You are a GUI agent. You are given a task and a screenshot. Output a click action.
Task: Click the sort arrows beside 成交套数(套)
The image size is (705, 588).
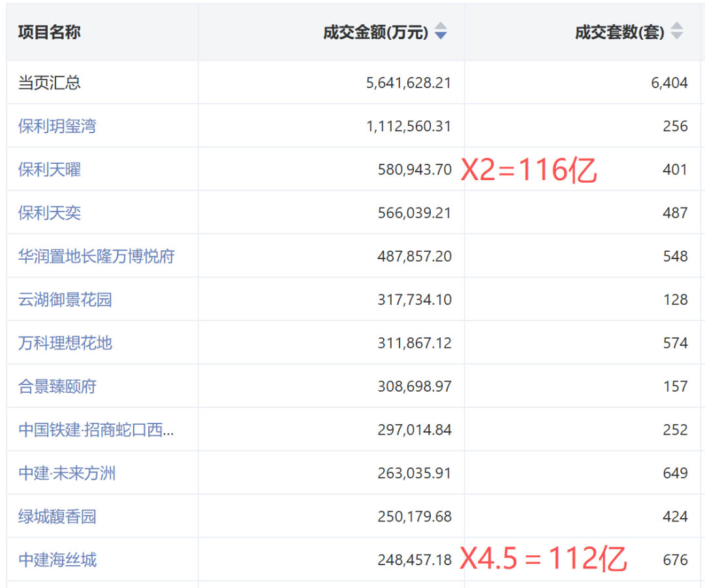[x=677, y=31]
